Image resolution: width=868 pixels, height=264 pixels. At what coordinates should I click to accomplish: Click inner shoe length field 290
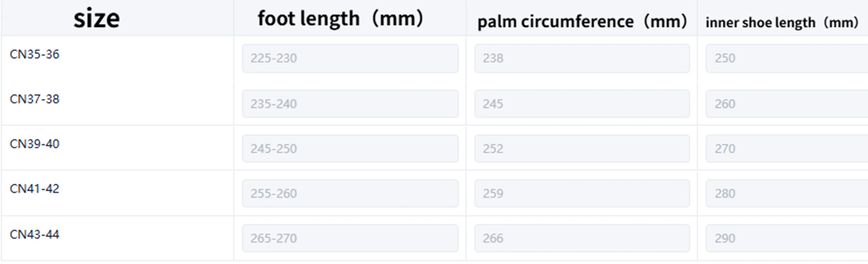pos(787,238)
